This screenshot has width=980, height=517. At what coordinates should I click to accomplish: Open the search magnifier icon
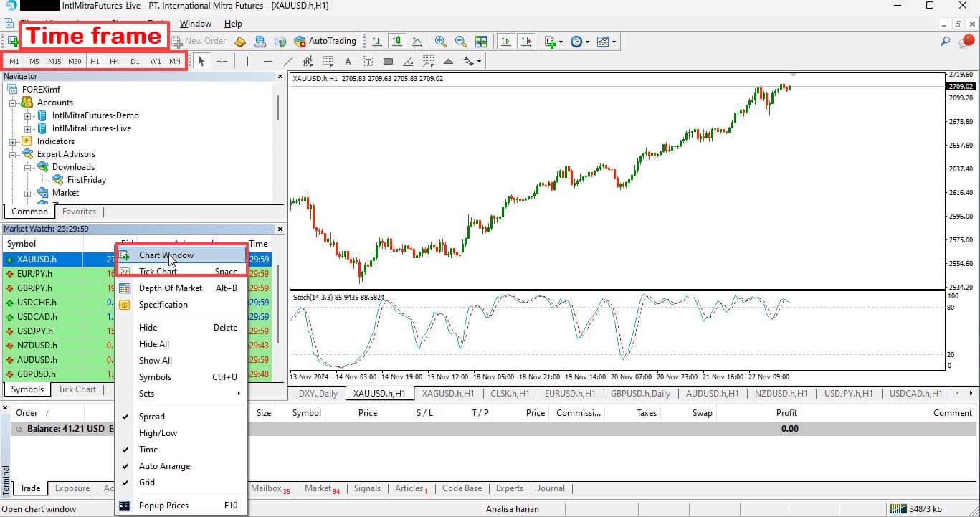pos(946,42)
